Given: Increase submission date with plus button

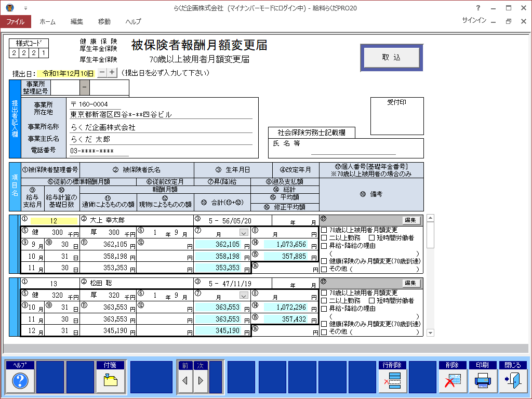Looking at the screenshot, I should [x=112, y=73].
